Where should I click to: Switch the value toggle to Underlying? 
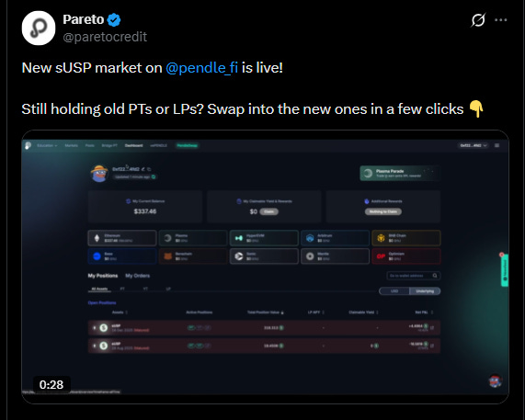tap(425, 291)
